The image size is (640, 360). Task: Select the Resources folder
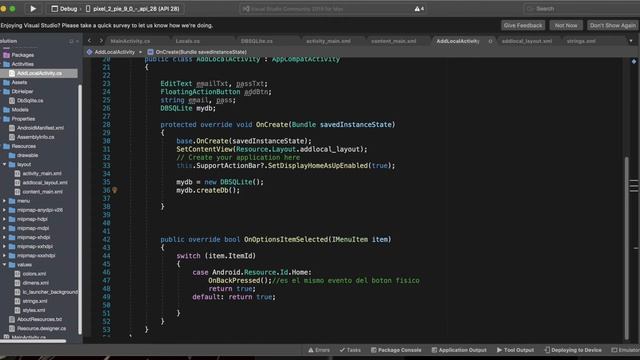tap(24, 146)
